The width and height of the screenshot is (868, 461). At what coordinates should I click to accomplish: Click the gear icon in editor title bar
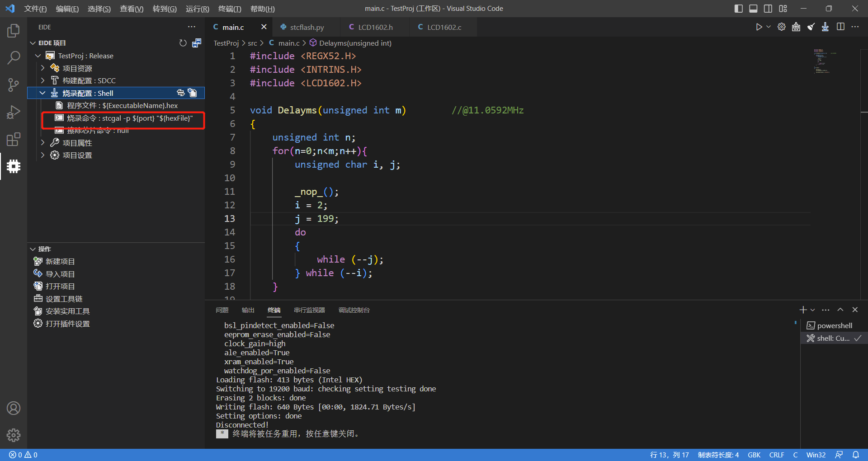[781, 27]
